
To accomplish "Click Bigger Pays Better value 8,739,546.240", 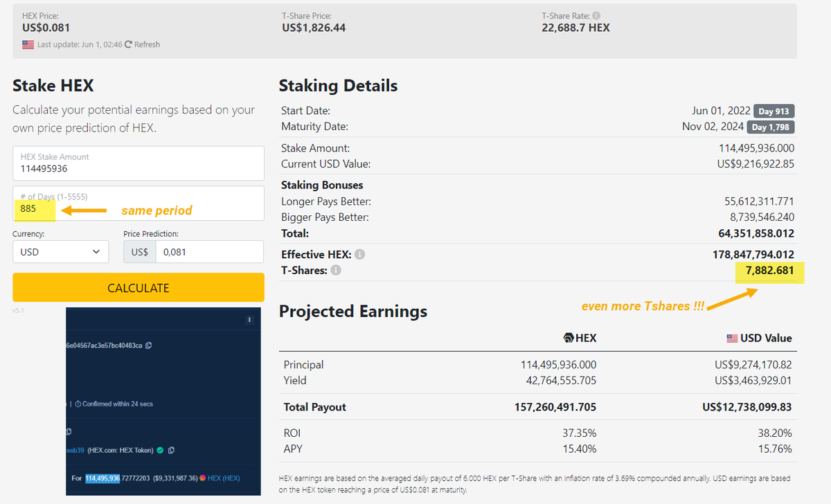I will coord(762,217).
